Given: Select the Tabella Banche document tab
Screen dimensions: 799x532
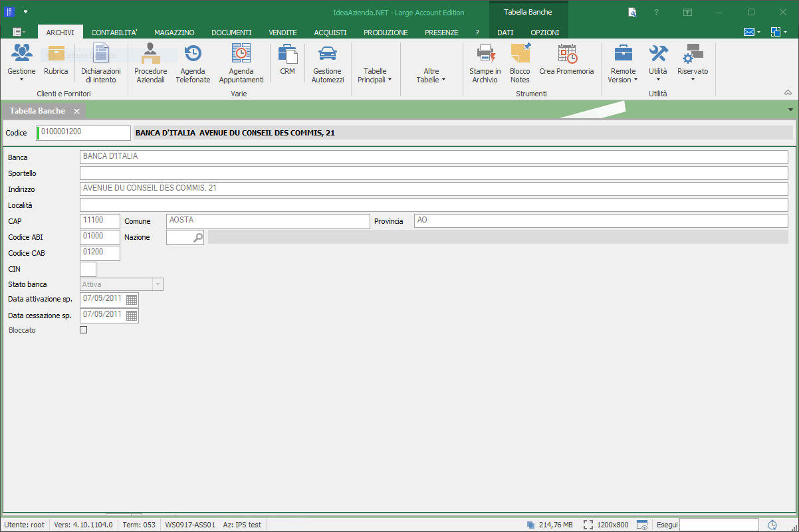Looking at the screenshot, I should pyautogui.click(x=38, y=111).
